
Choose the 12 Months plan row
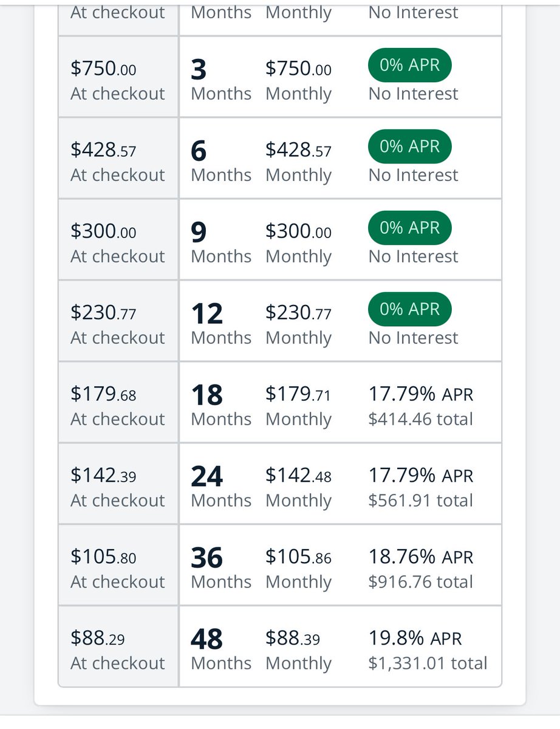pyautogui.click(x=280, y=321)
